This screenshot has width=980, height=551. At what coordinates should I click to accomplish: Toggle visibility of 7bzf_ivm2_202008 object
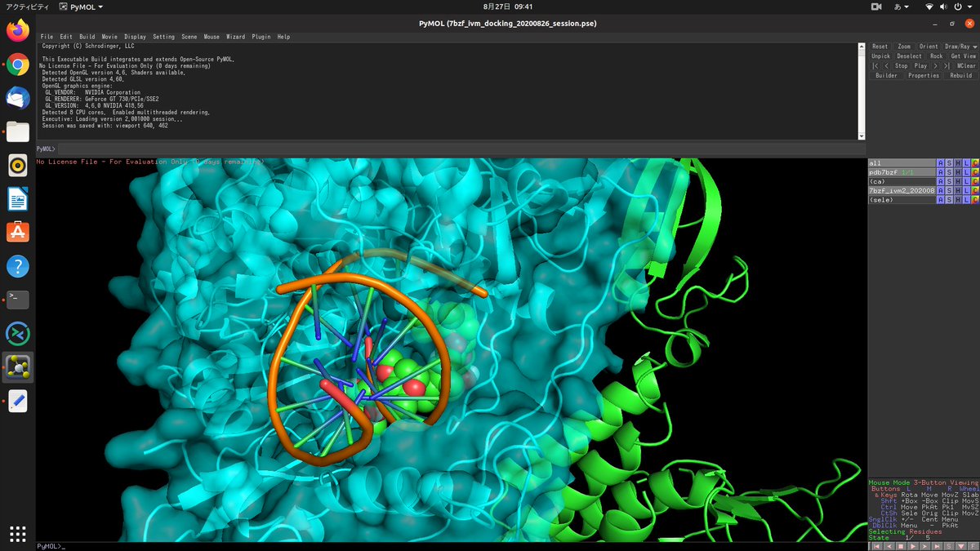(902, 190)
